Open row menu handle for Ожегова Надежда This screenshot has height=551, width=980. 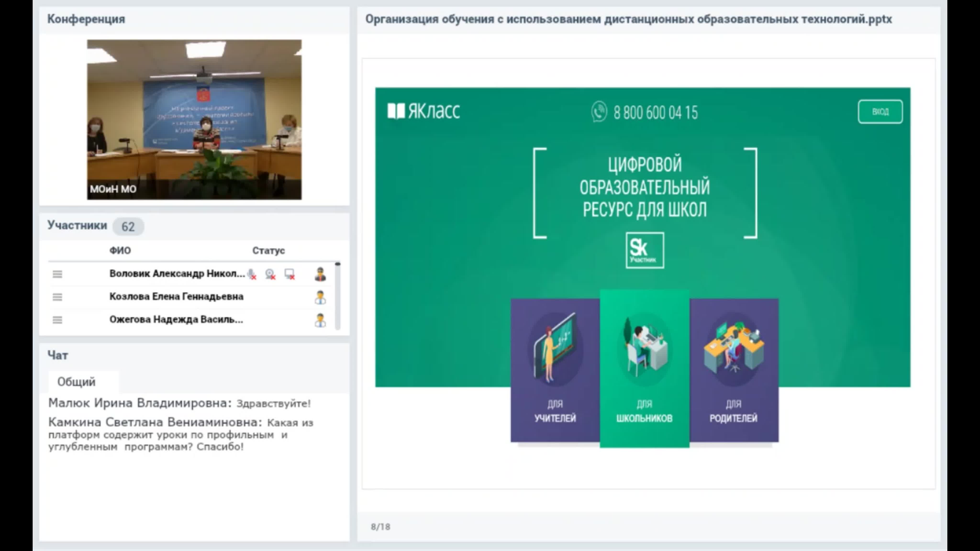click(x=57, y=320)
